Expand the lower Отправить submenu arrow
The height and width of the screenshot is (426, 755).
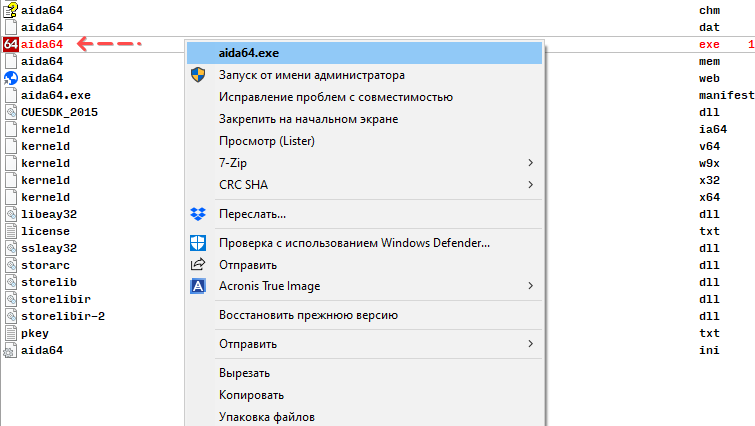click(x=530, y=344)
